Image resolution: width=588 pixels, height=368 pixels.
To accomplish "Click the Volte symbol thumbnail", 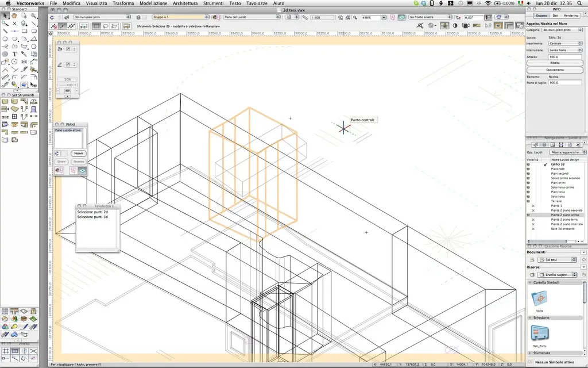I will [x=540, y=299].
